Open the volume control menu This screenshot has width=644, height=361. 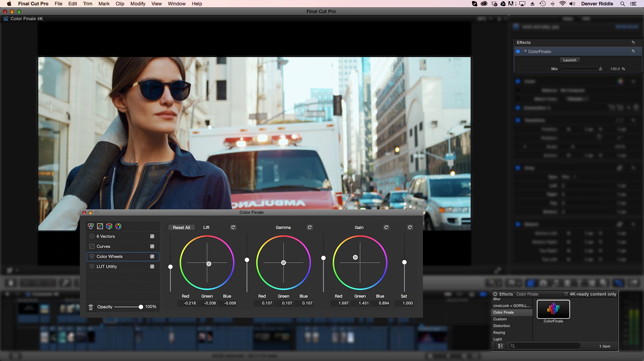pos(572,4)
